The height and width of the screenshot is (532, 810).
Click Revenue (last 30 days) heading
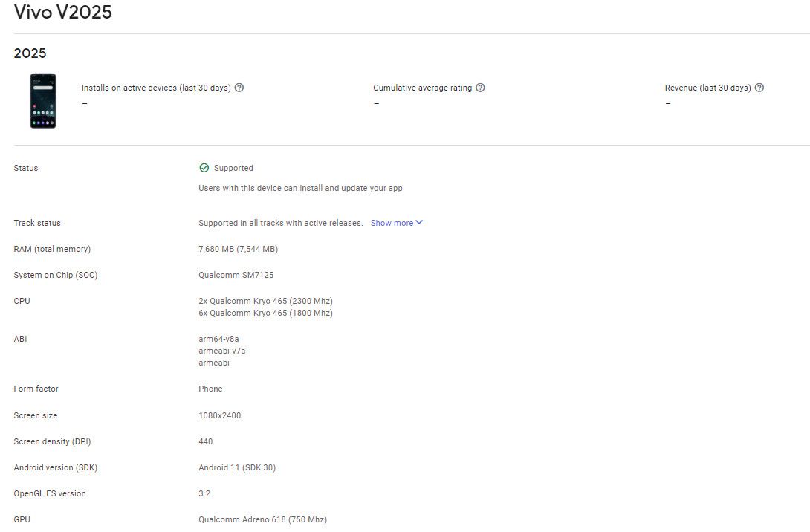click(707, 88)
